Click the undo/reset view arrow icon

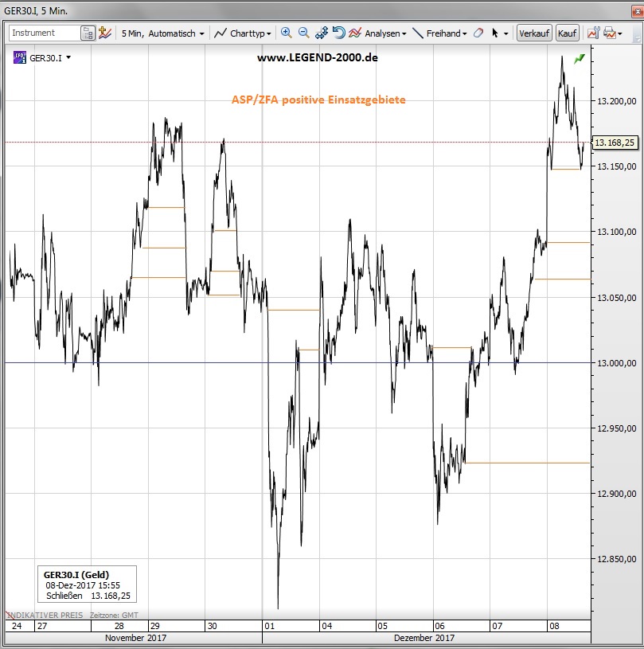338,33
